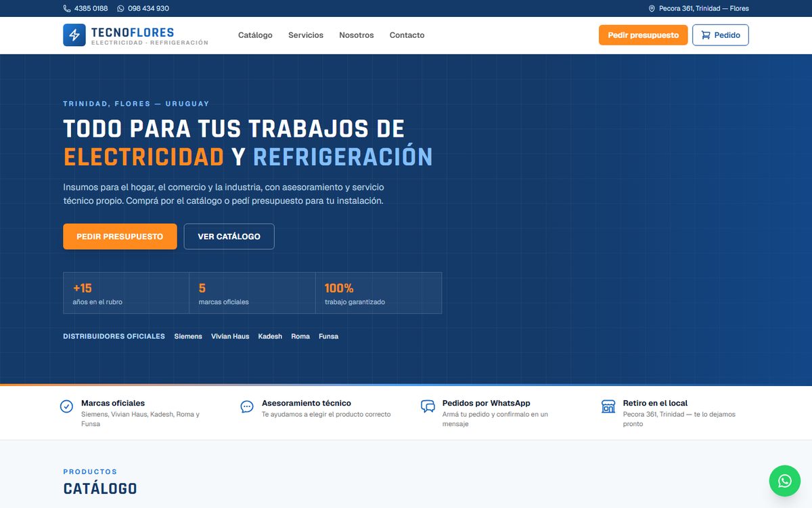Viewport: 812px width, 508px height.
Task: Click the hero PEDIR PRESUPUESTO button
Action: pyautogui.click(x=120, y=236)
